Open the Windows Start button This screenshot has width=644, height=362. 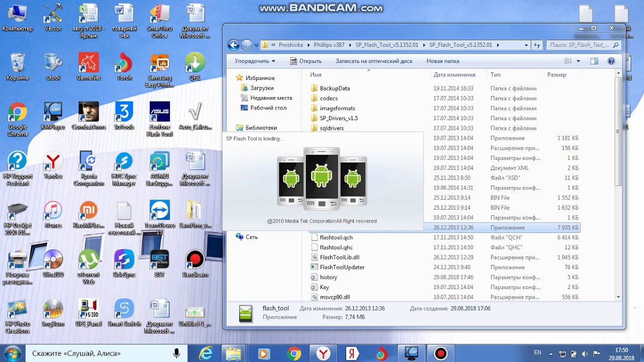coord(12,353)
